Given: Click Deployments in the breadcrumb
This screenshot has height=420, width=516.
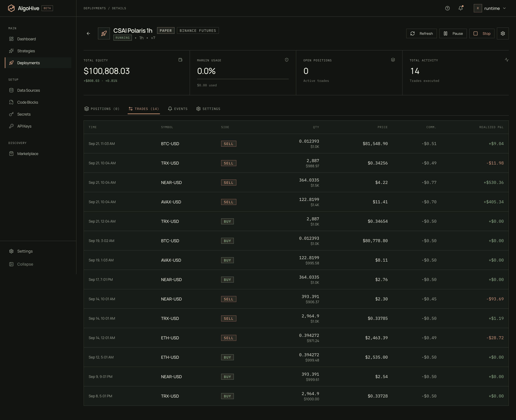Looking at the screenshot, I should [95, 8].
